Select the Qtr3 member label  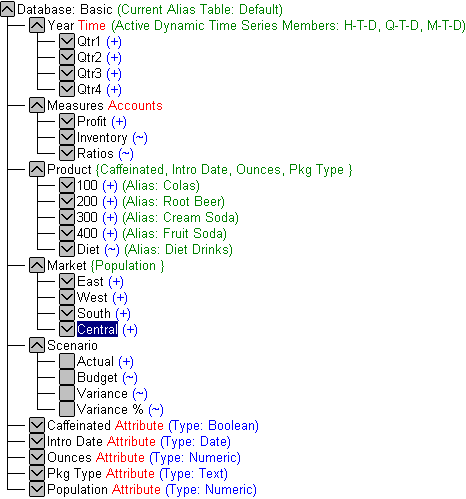pyautogui.click(x=89, y=73)
